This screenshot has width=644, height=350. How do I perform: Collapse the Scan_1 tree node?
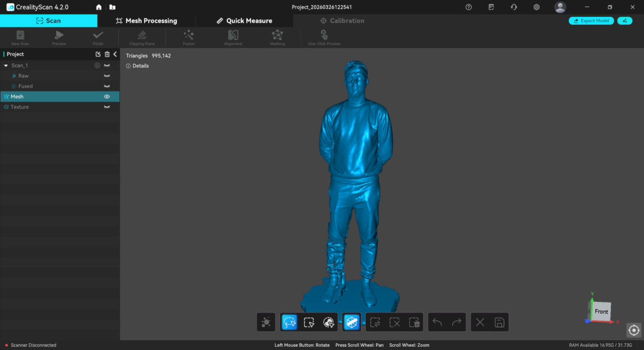(x=6, y=66)
